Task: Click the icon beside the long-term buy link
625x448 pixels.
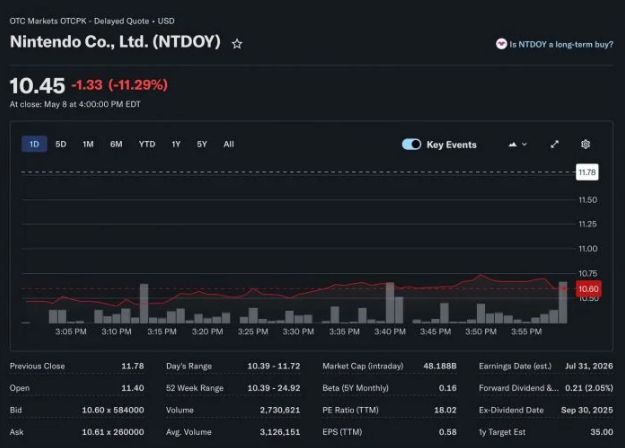Action: point(501,44)
